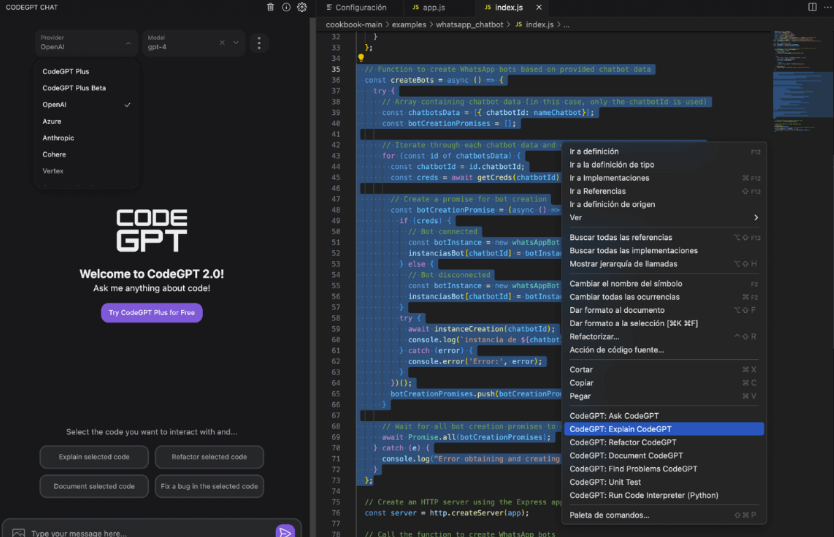This screenshot has width=834, height=537.
Task: Click the yellow lightbulb code action icon
Action: click(361, 58)
